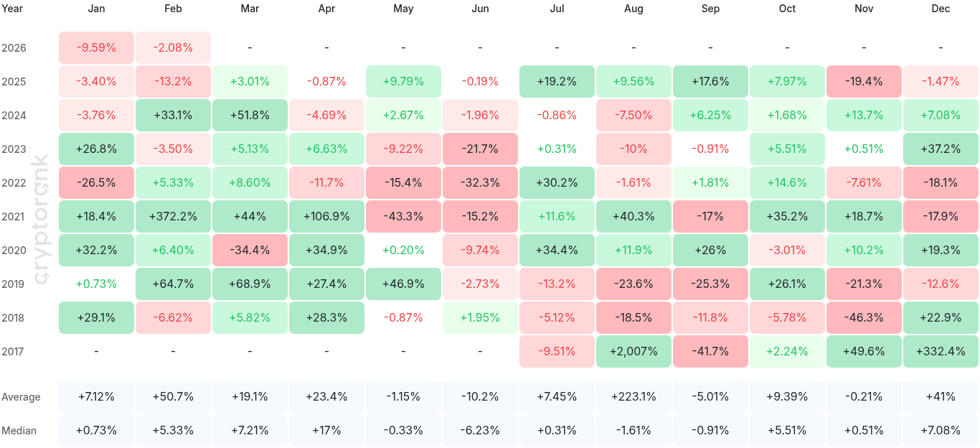
Task: Click the -32.3% June 2022 cell
Action: click(x=480, y=182)
